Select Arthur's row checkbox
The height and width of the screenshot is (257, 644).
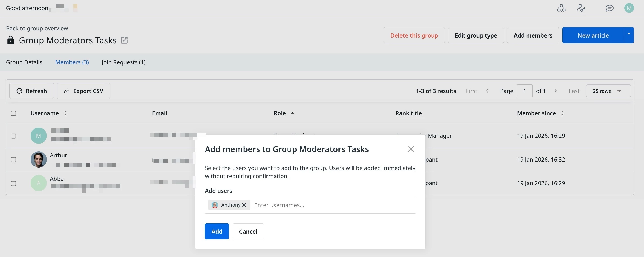click(13, 160)
